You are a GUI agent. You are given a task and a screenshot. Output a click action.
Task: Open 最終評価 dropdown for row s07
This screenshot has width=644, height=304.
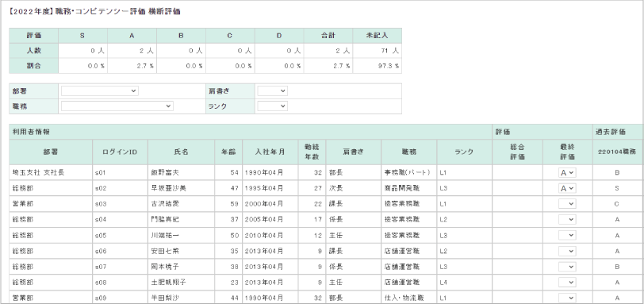[567, 267]
